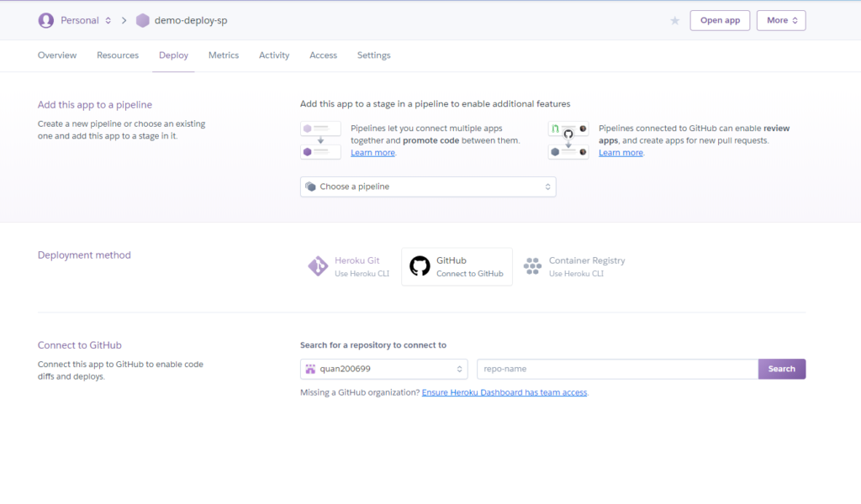Select the GitHub octocat deployment icon

click(419, 266)
